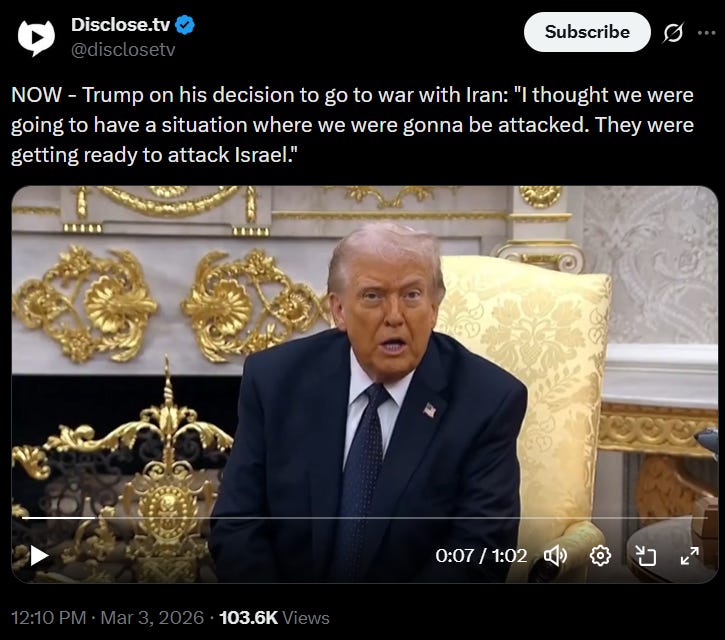
Task: Play the video
Action: (x=39, y=555)
